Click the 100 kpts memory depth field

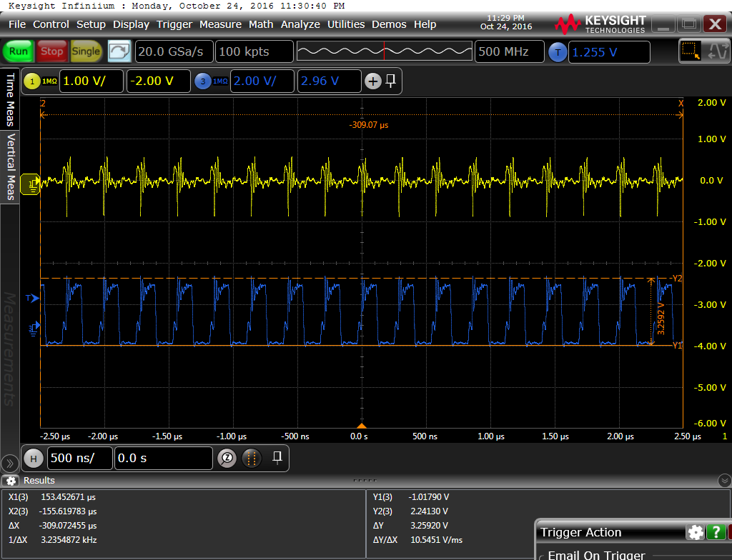[254, 51]
